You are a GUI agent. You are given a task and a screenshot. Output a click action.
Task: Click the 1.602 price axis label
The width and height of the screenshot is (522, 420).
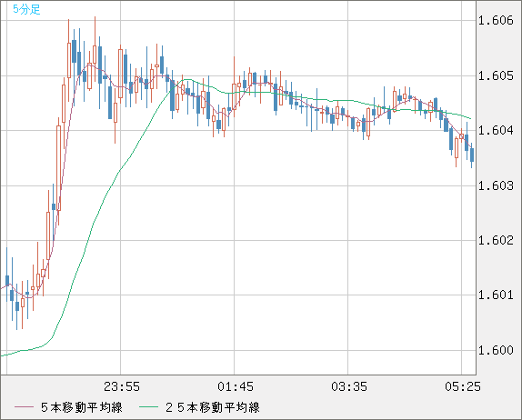point(496,240)
